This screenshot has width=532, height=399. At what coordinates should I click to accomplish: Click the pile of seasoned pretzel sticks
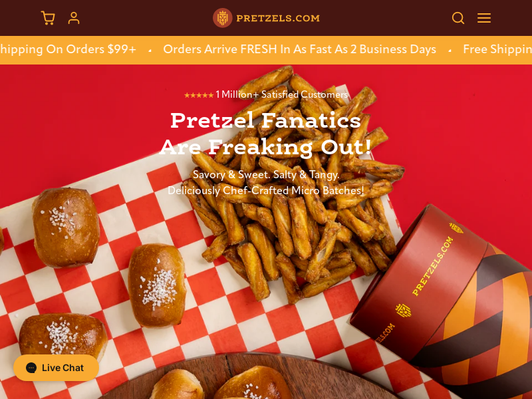coord(295,184)
